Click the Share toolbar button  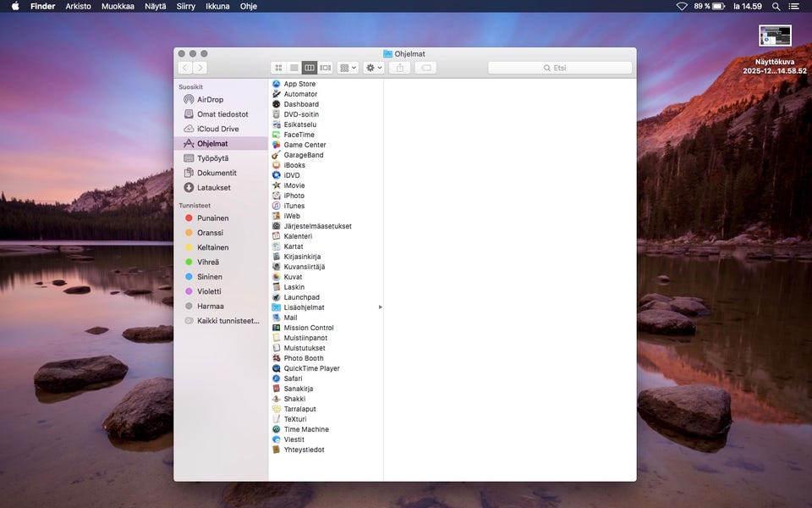click(401, 68)
